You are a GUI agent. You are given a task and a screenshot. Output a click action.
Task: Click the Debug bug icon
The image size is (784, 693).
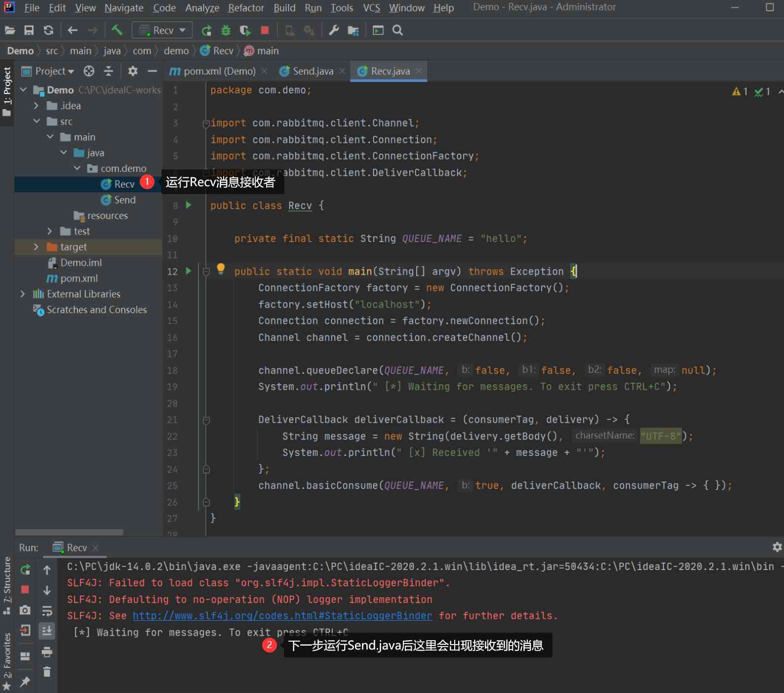click(x=226, y=31)
